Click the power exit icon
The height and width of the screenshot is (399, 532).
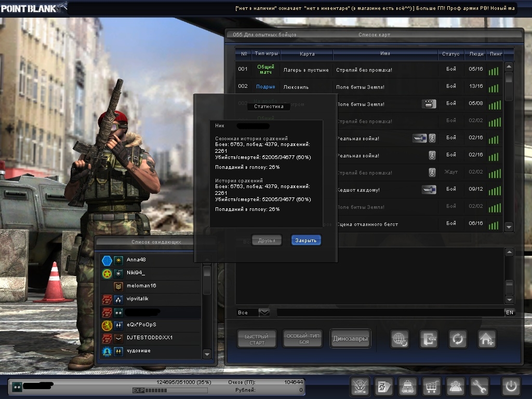(511, 387)
